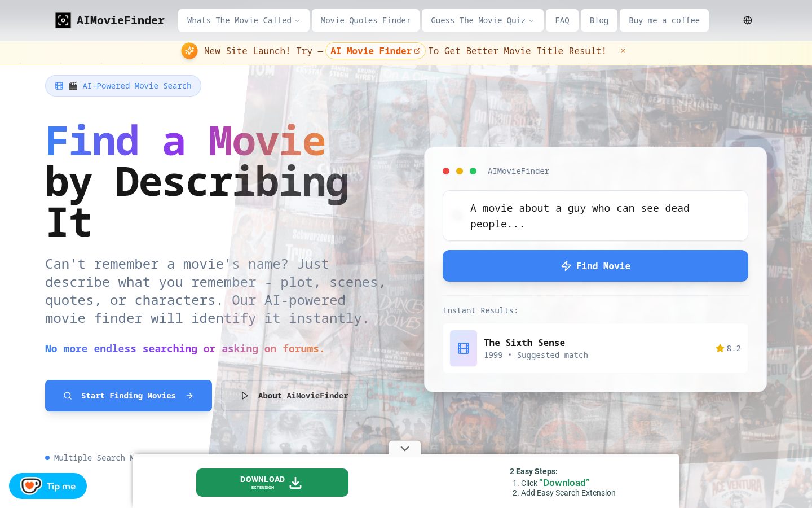The height and width of the screenshot is (508, 812).
Task: Click 'Add Easy Search Extension' step text
Action: 568,493
